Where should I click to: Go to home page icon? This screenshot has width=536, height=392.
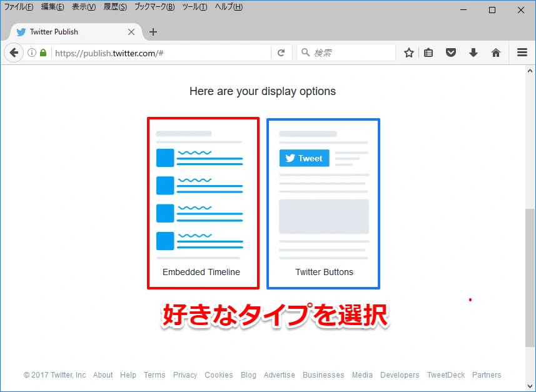click(495, 53)
